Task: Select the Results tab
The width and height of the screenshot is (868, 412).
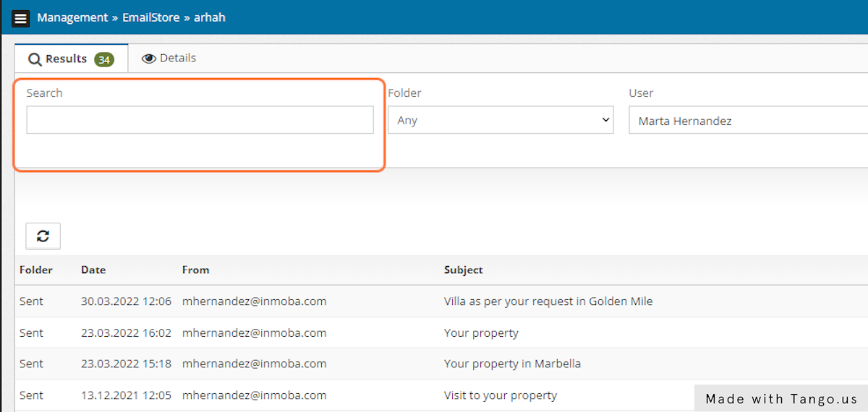Action: tap(66, 59)
